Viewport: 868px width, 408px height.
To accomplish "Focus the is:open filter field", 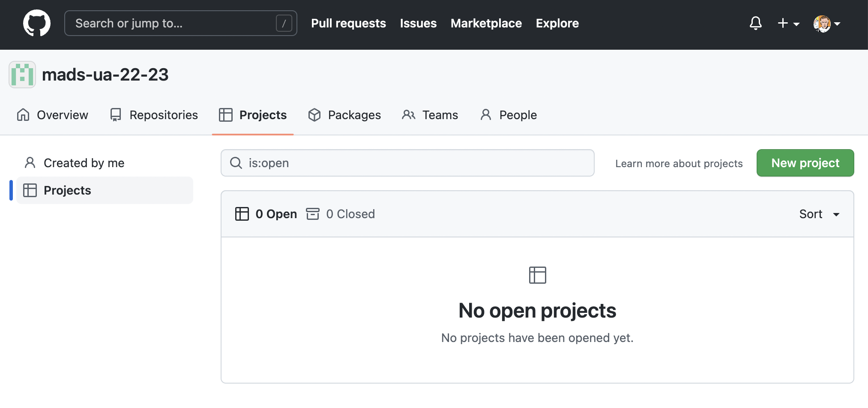I will click(x=407, y=163).
